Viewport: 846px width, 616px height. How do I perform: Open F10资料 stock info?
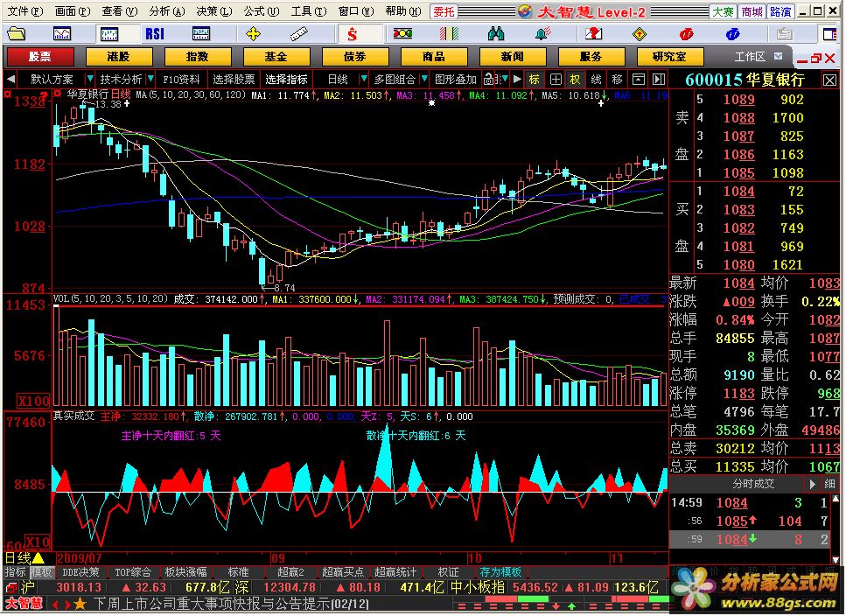(181, 80)
